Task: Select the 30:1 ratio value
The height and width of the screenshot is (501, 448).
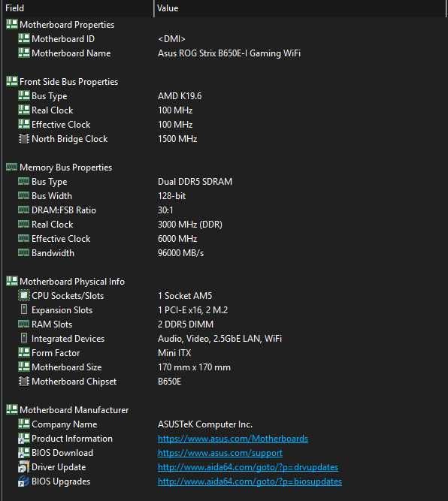Action: [165, 210]
